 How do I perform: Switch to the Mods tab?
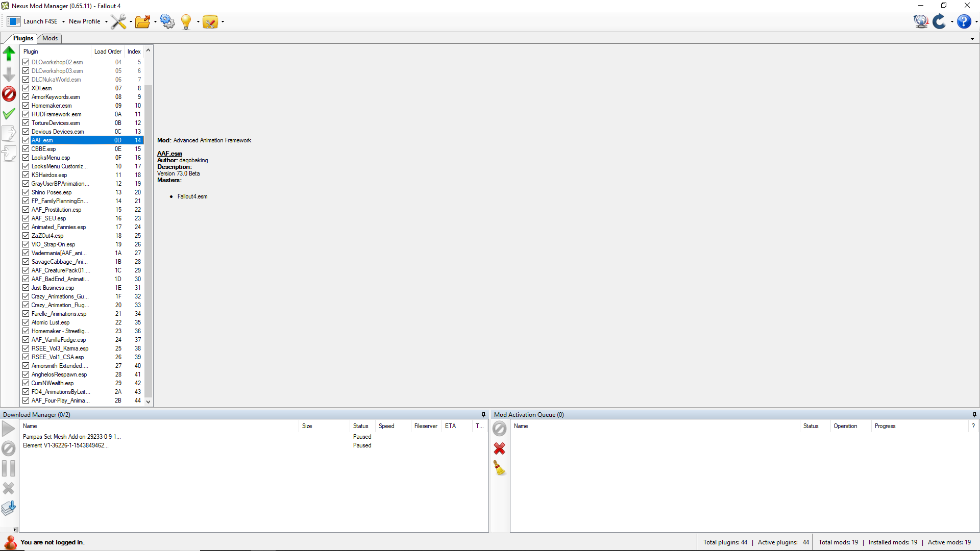(x=50, y=38)
